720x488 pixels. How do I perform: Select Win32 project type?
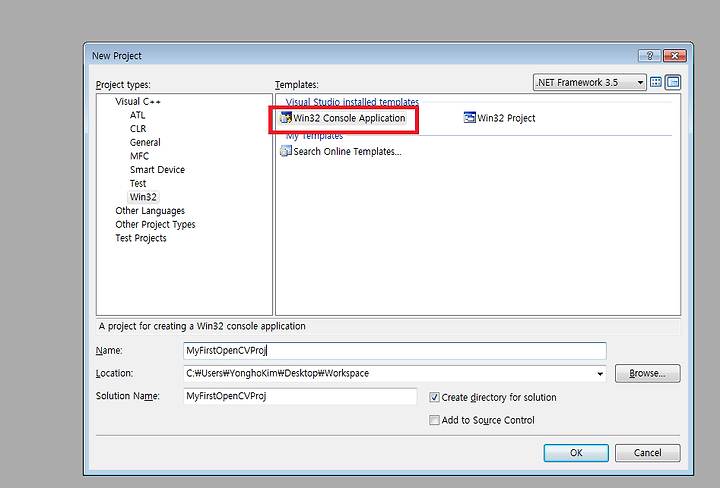point(143,197)
